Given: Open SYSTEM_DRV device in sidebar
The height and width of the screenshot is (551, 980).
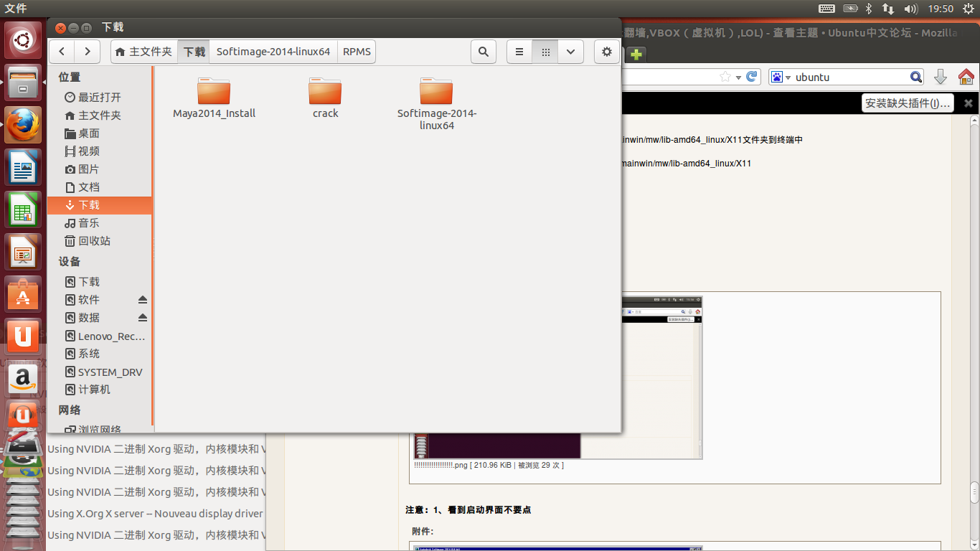Looking at the screenshot, I should (100, 372).
